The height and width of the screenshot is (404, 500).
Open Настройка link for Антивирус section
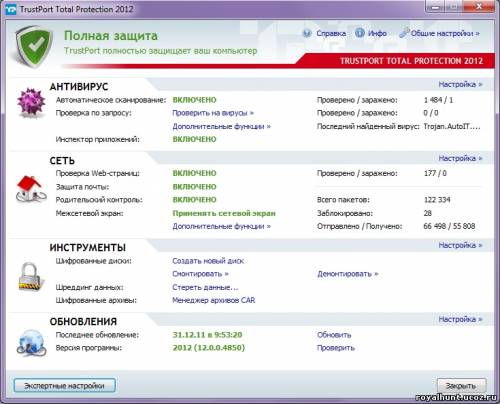pyautogui.click(x=460, y=84)
